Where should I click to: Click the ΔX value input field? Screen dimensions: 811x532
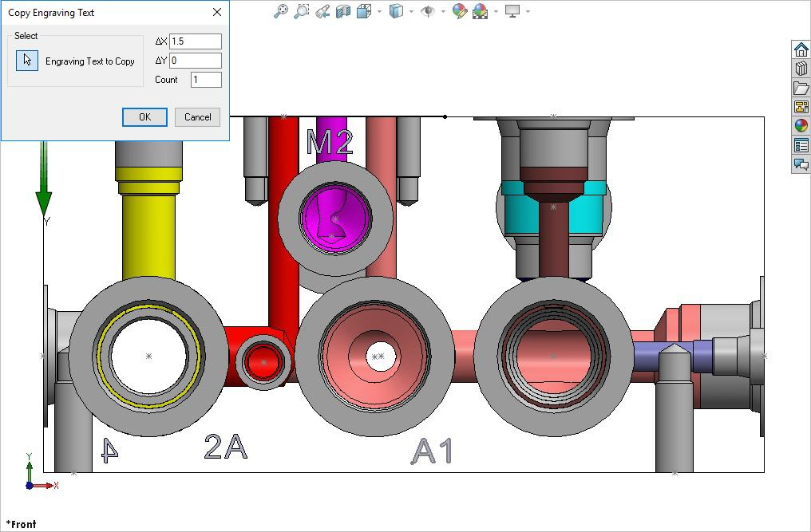click(x=196, y=41)
